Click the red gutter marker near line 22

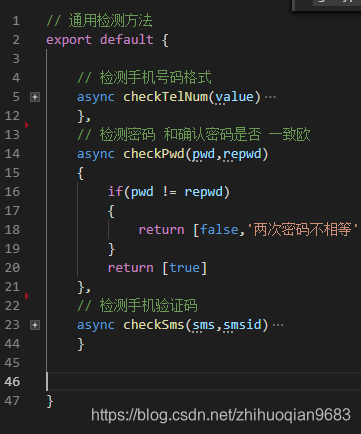(27, 296)
